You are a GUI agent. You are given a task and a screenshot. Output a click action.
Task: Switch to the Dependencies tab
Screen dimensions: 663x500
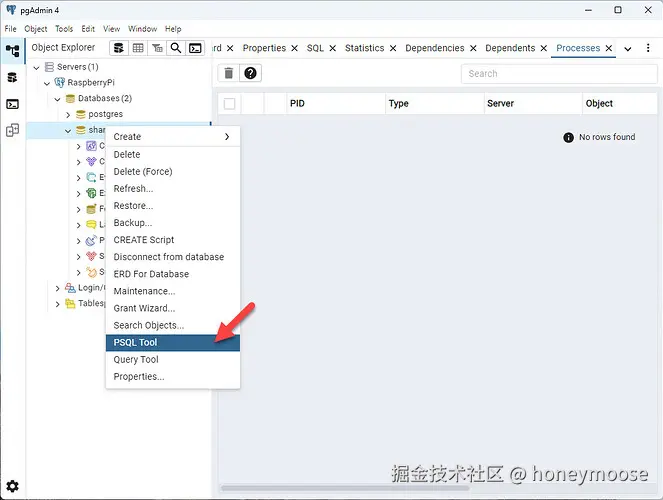(435, 48)
